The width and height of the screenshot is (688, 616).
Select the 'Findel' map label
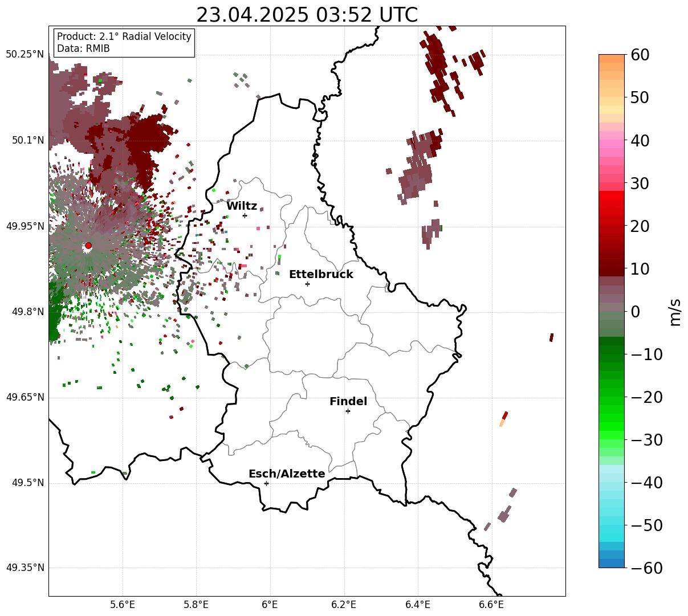(348, 402)
